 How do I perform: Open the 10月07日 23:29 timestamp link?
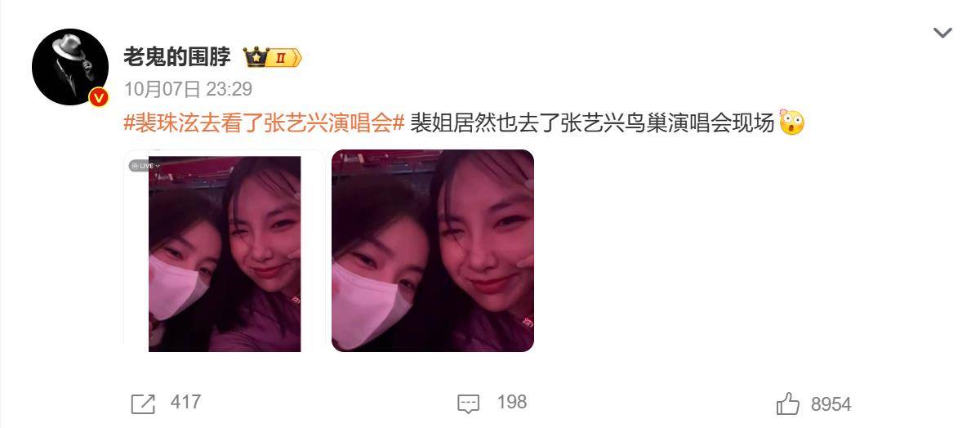(188, 88)
